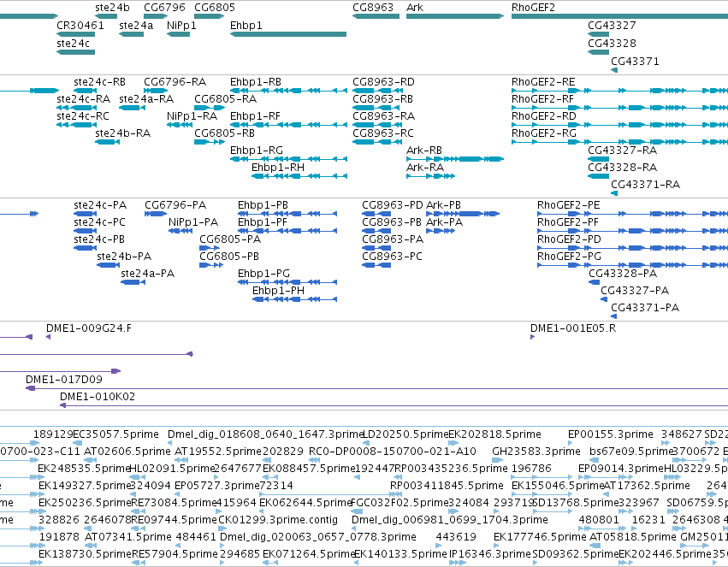The width and height of the screenshot is (728, 567).
Task: Click the CG6796 gene label
Action: click(x=164, y=8)
